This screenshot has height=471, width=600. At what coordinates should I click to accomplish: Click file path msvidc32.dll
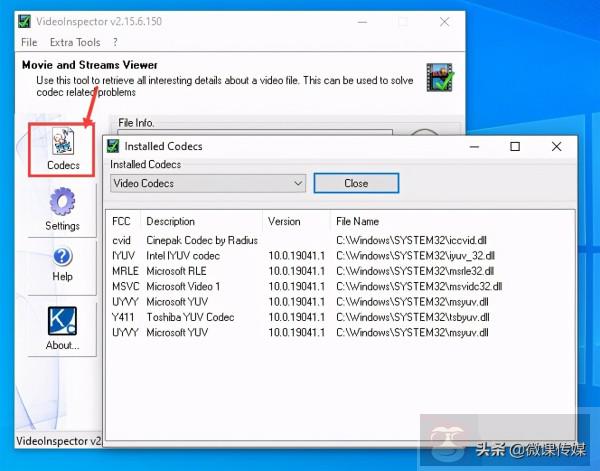[x=419, y=286]
